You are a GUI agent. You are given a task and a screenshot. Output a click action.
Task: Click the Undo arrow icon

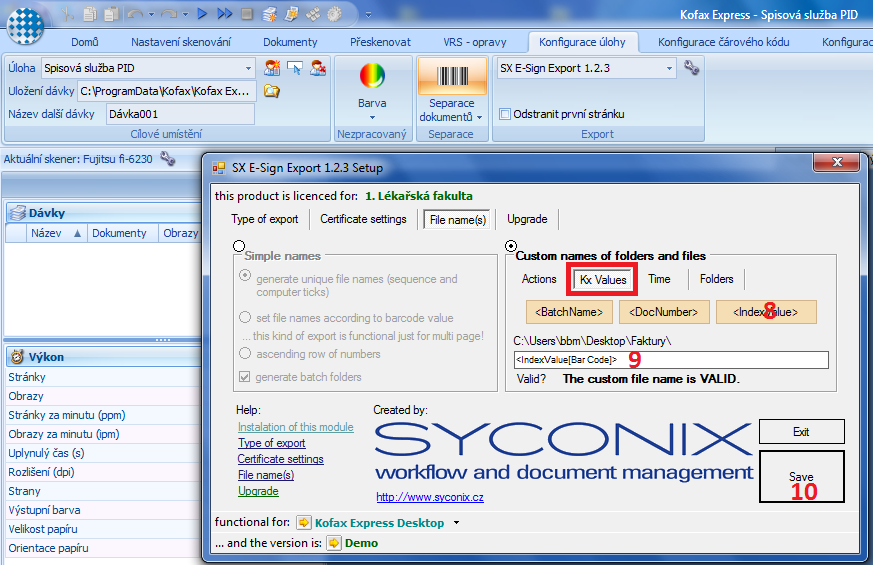click(135, 14)
